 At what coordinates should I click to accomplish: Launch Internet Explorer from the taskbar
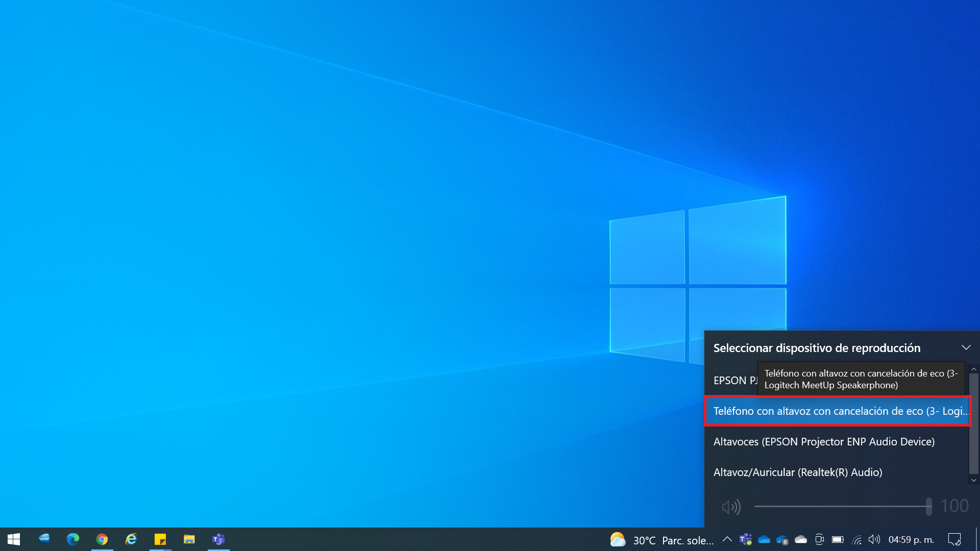coord(131,539)
